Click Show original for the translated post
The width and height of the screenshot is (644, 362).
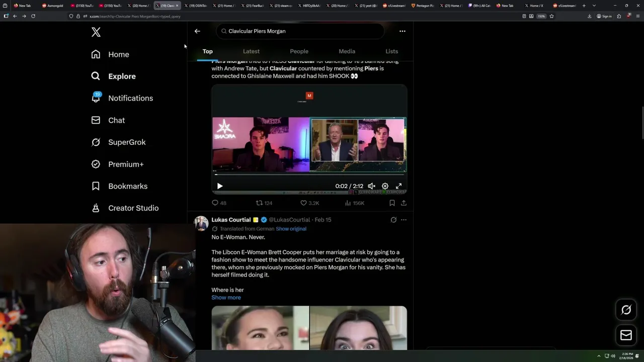[291, 229]
